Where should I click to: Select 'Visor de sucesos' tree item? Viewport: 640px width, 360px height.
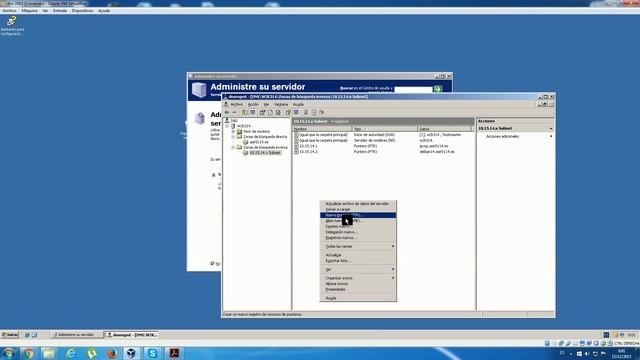coord(256,131)
